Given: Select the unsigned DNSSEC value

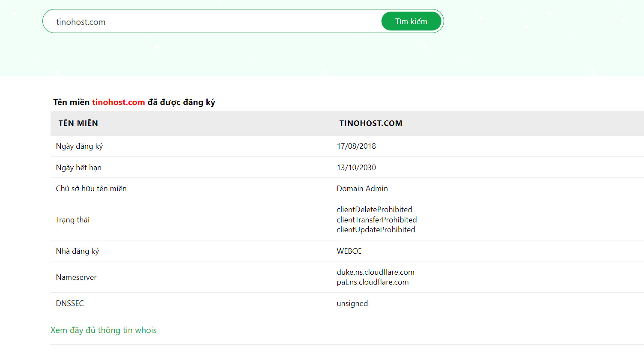Looking at the screenshot, I should pos(352,303).
